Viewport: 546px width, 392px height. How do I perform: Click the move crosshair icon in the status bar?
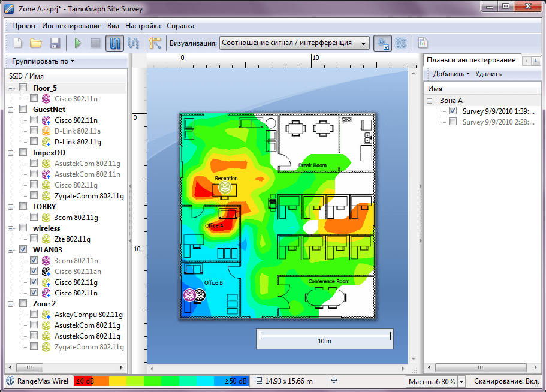[334, 381]
